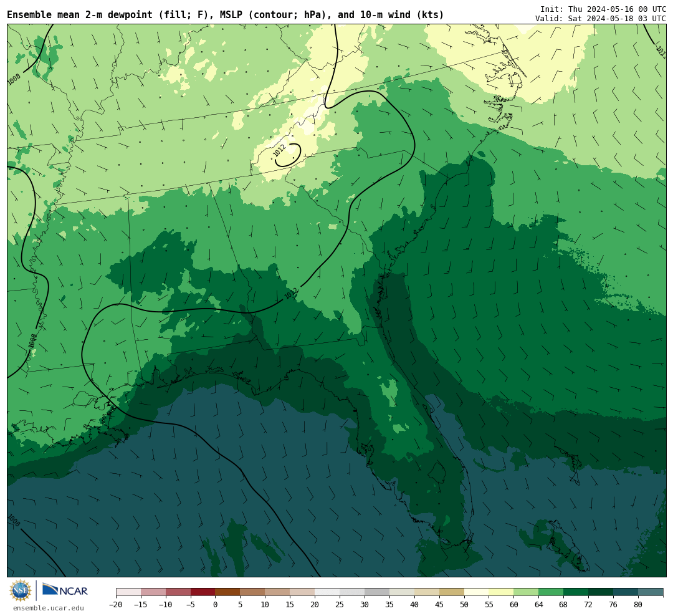Select the colorbar swatch between -20 and -15
673x616 pixels.
tap(128, 592)
